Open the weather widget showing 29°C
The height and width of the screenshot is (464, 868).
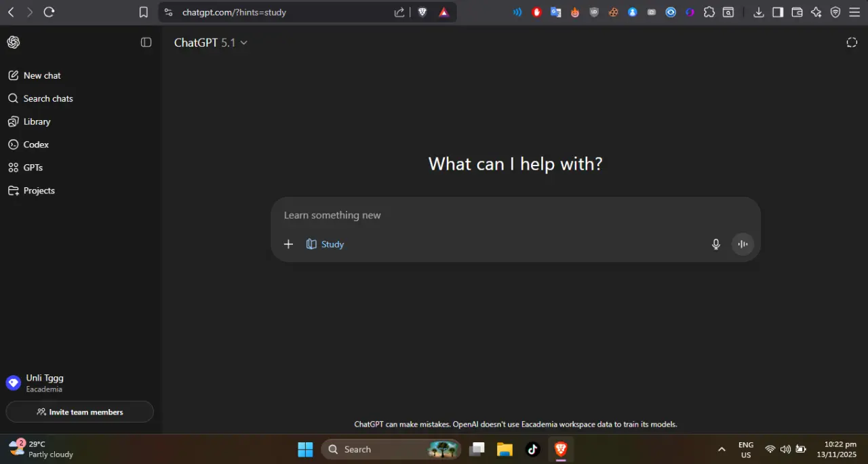click(x=41, y=449)
